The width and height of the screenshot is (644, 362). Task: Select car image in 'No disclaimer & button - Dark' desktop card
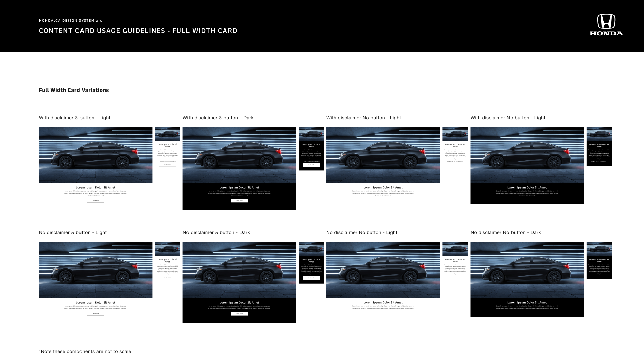coord(239,270)
